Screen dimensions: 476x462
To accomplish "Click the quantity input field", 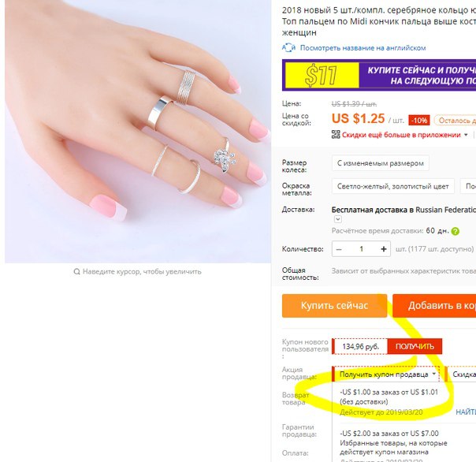I will (361, 249).
